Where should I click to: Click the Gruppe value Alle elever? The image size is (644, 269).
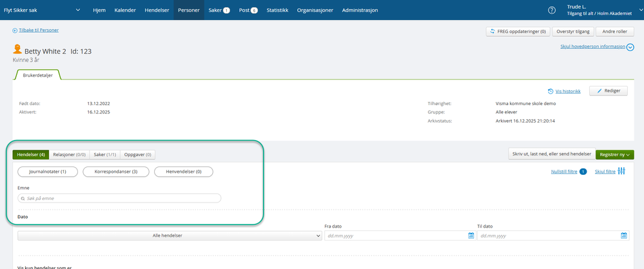click(x=507, y=112)
